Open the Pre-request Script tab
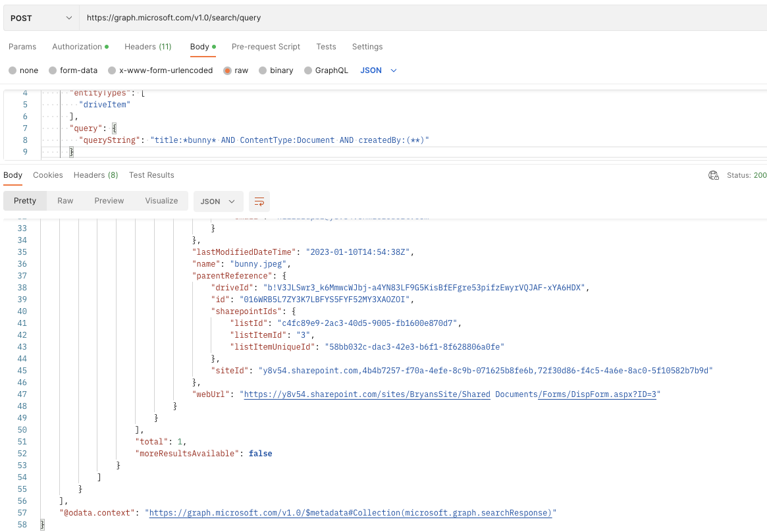 point(266,47)
